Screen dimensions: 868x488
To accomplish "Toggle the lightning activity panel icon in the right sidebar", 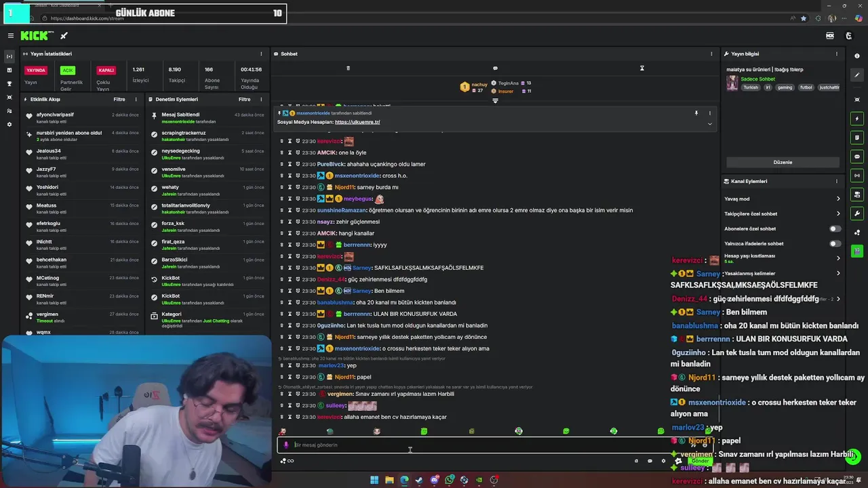I will coord(857,119).
